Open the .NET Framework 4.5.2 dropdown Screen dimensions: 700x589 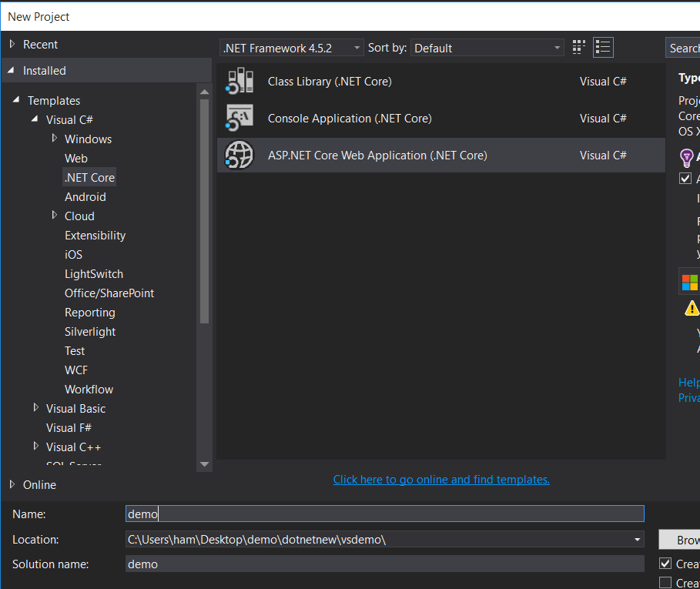[292, 48]
